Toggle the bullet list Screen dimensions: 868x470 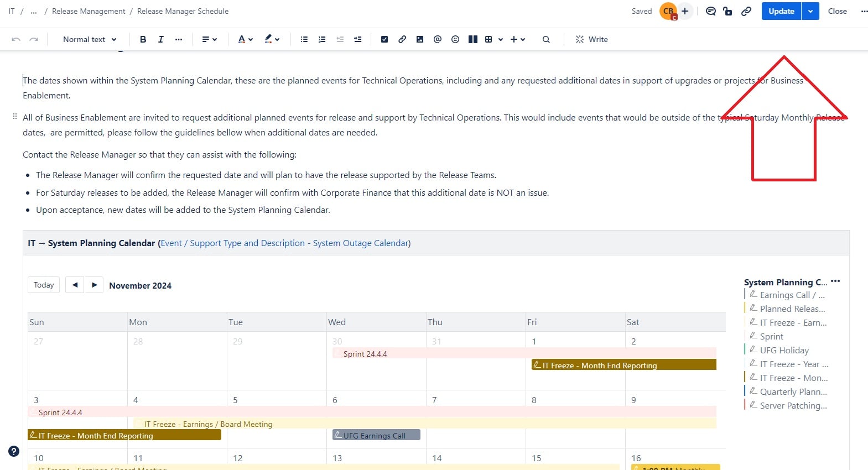304,39
